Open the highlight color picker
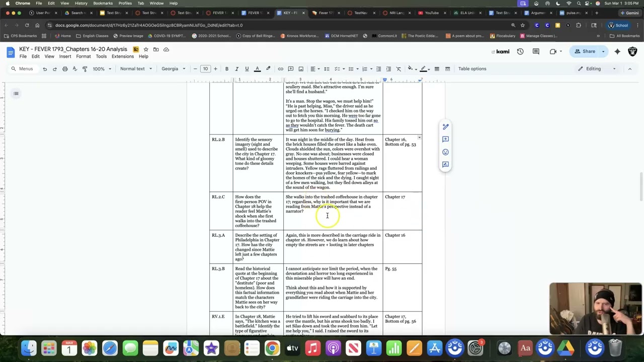The height and width of the screenshot is (362, 644). tap(268, 69)
